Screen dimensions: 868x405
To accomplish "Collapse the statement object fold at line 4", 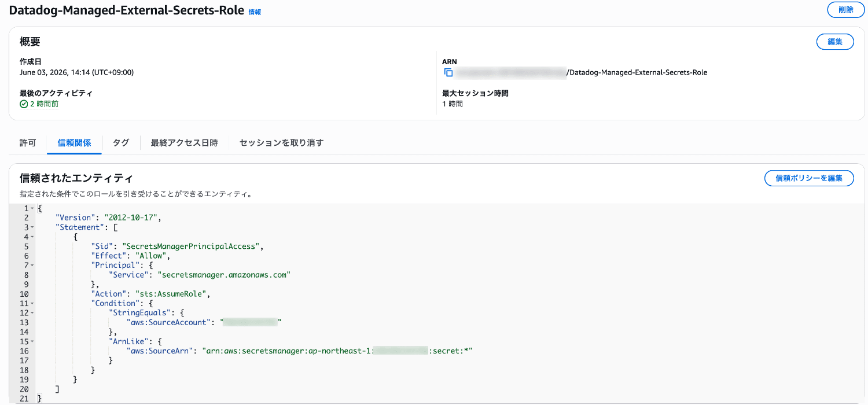I will coord(32,237).
